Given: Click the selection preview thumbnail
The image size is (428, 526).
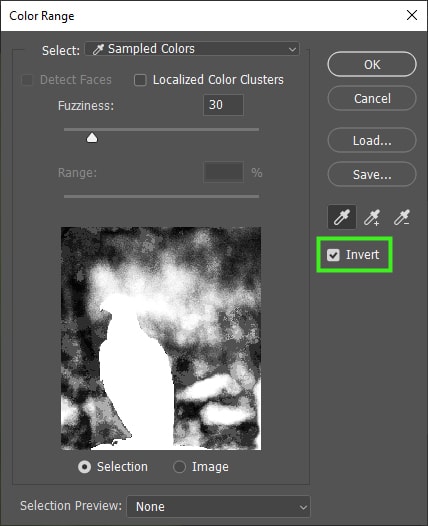Looking at the screenshot, I should click(161, 338).
